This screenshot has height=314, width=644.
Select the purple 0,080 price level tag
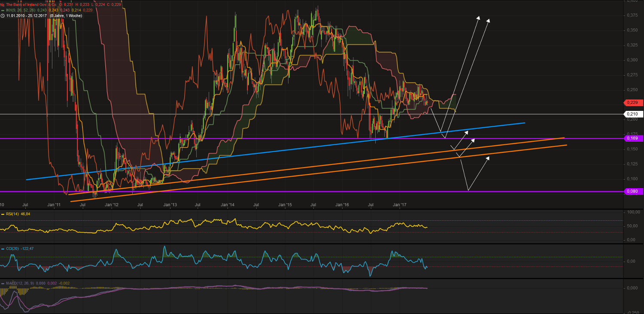point(633,191)
